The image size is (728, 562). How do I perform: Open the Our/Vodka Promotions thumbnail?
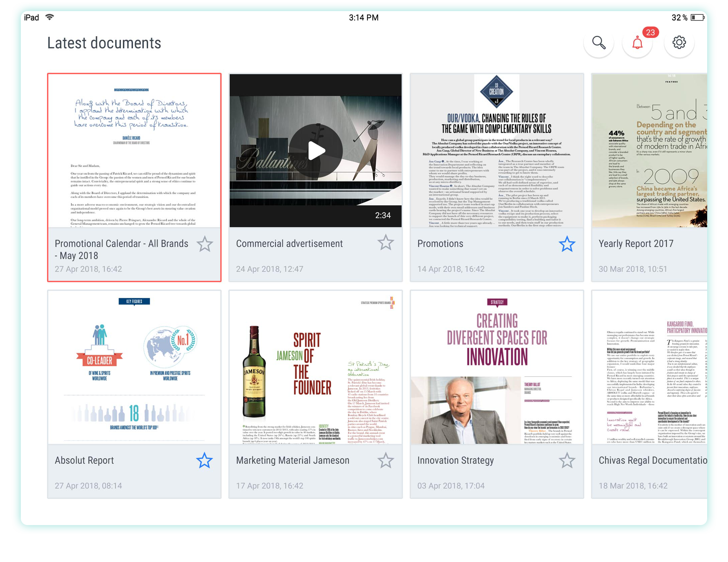pos(497,151)
